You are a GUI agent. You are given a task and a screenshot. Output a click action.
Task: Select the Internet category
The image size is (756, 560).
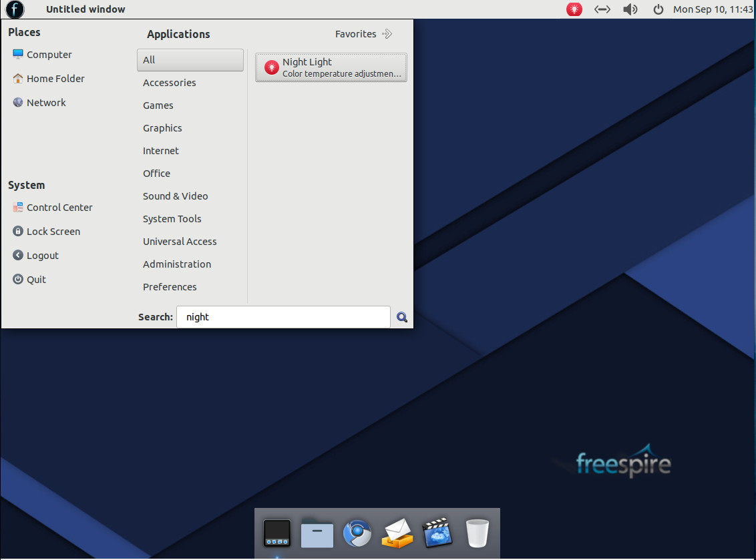pos(190,150)
